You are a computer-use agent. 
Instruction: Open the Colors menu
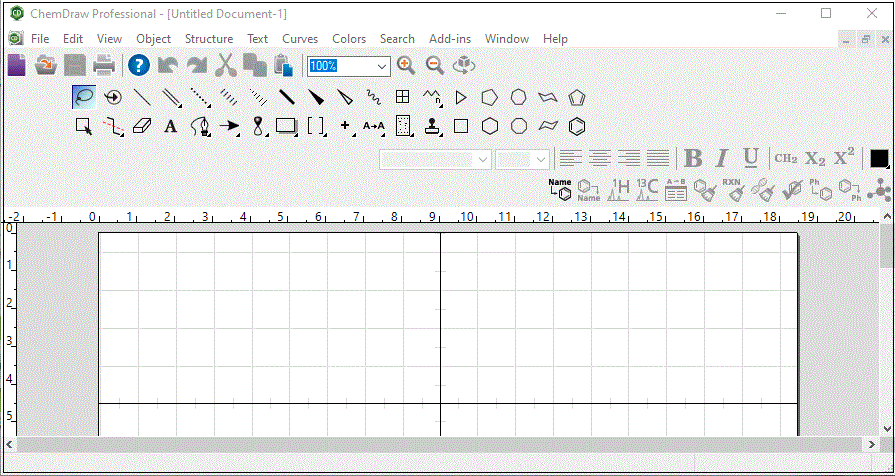click(x=349, y=39)
